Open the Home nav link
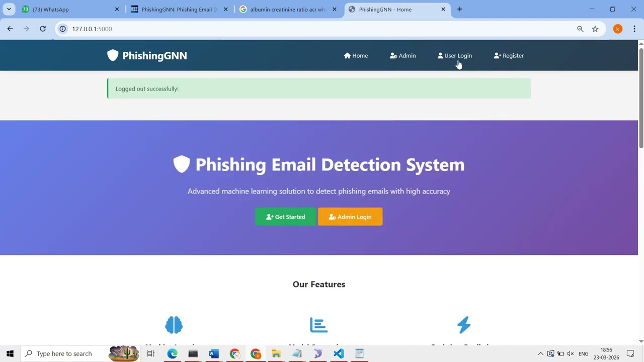This screenshot has height=362, width=644. pos(356,56)
